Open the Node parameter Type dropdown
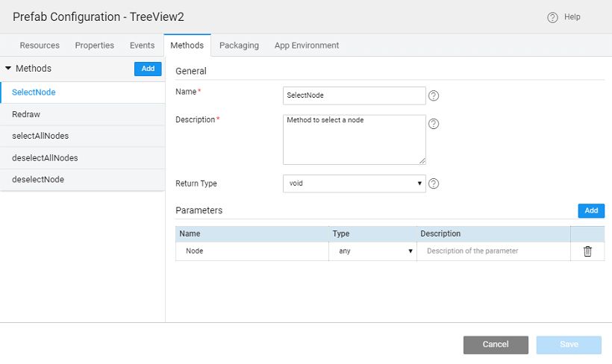The image size is (612, 364). click(x=372, y=251)
